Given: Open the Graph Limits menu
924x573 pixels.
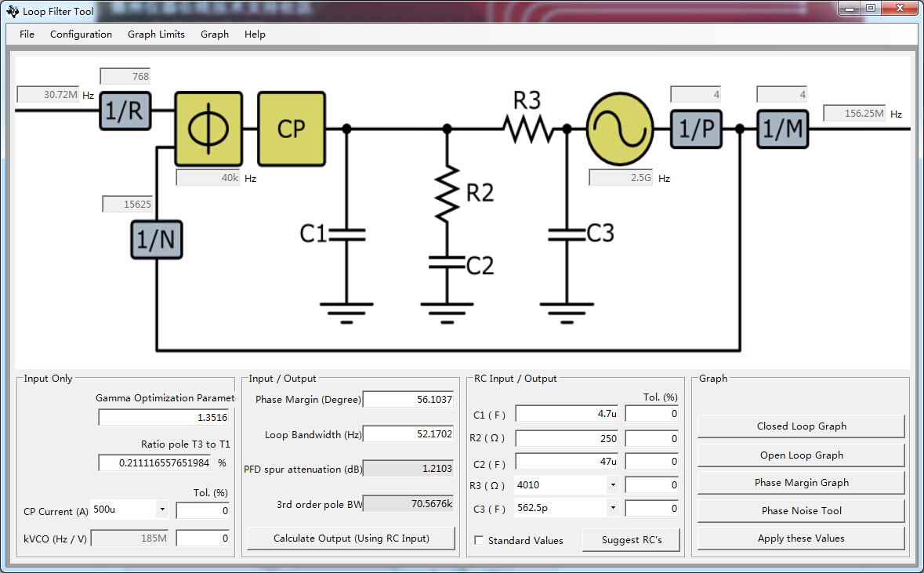Looking at the screenshot, I should (156, 34).
